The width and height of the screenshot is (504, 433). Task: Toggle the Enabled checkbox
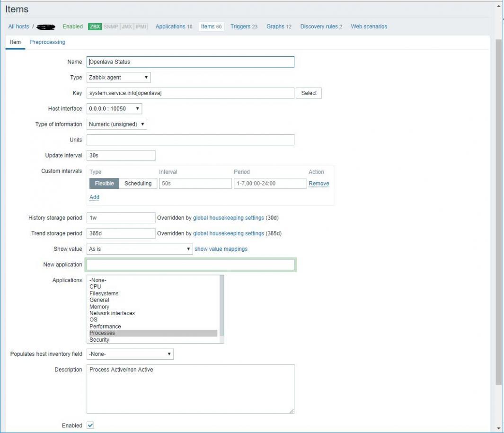90,425
